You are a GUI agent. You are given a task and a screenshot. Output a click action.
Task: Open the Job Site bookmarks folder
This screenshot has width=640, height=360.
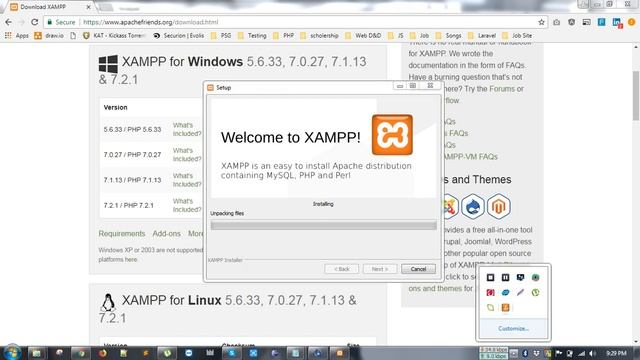point(517,36)
